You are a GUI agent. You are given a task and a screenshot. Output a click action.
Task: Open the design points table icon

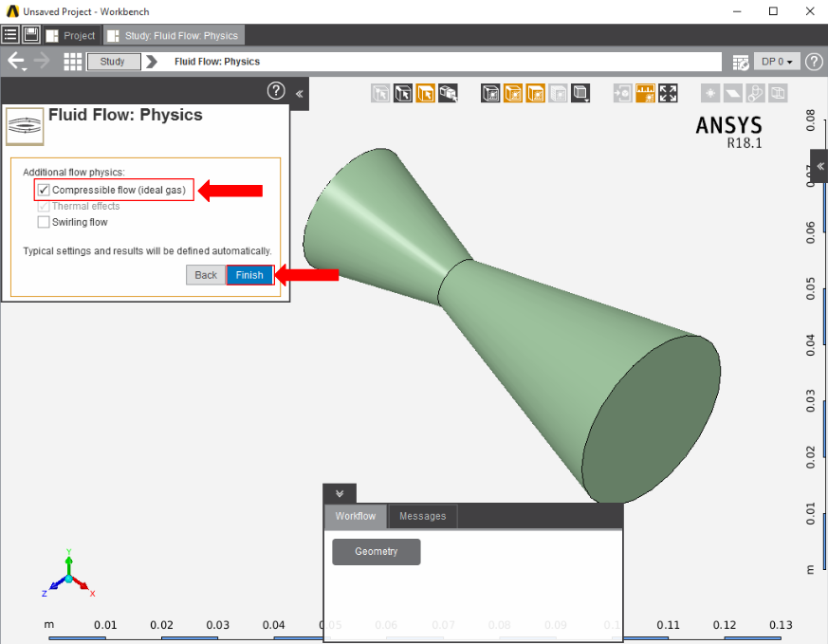(x=741, y=63)
